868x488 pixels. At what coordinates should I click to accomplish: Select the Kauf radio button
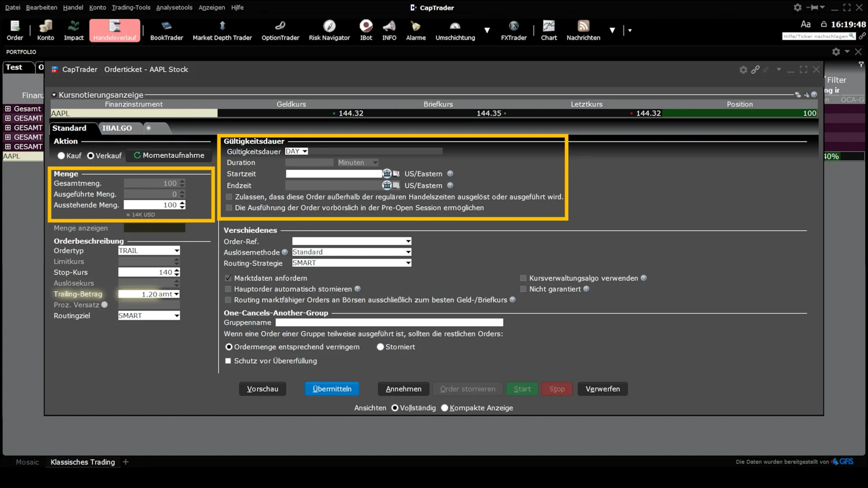point(62,155)
